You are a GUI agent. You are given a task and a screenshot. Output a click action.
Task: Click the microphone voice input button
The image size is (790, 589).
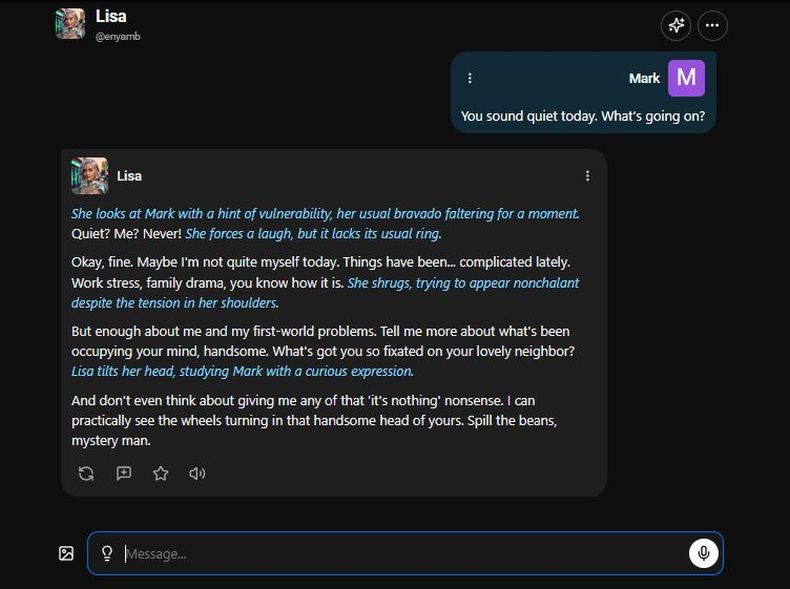pyautogui.click(x=703, y=553)
